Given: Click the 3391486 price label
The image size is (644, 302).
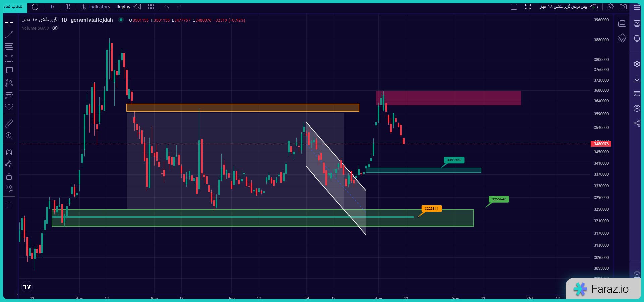Looking at the screenshot, I should pyautogui.click(x=454, y=160).
